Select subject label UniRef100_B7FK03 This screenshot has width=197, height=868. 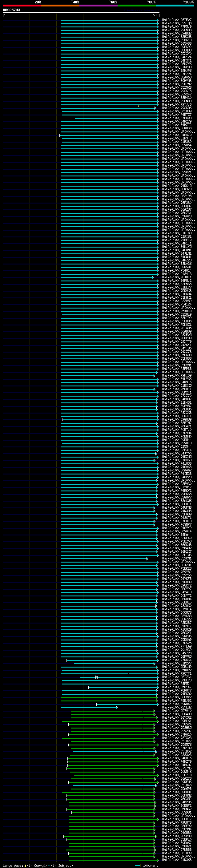(x=177, y=118)
